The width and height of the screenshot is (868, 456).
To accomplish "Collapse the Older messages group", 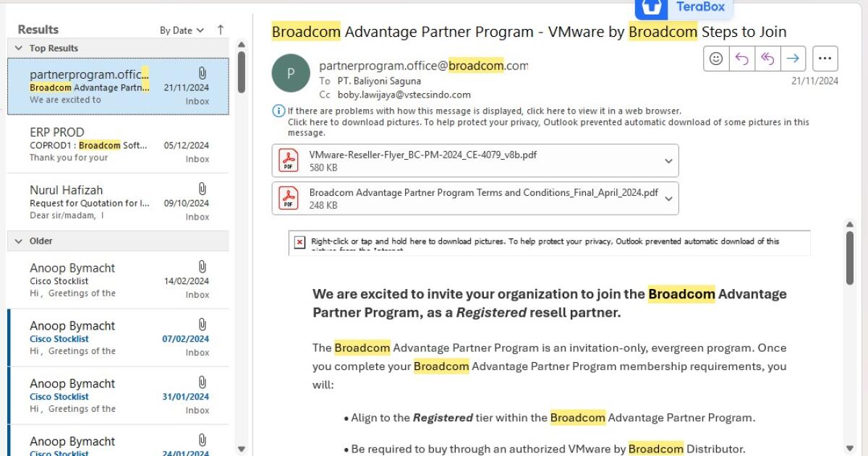I will (x=19, y=241).
